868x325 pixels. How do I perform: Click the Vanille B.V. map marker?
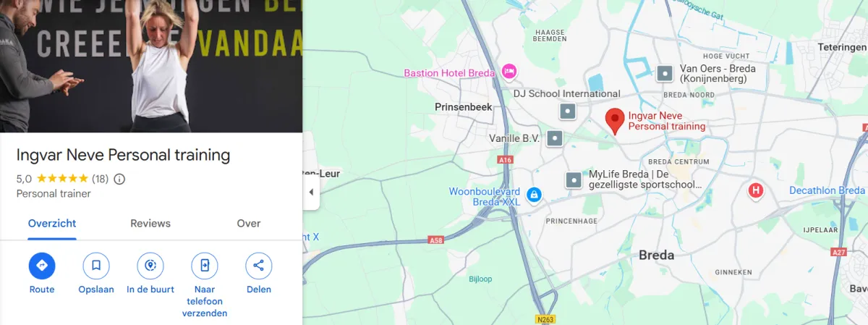tap(555, 138)
